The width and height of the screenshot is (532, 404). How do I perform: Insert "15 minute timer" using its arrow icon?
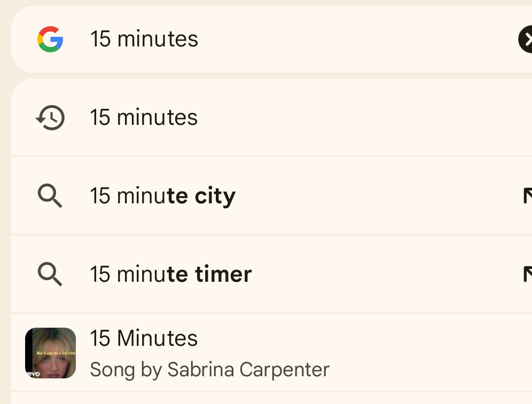528,274
